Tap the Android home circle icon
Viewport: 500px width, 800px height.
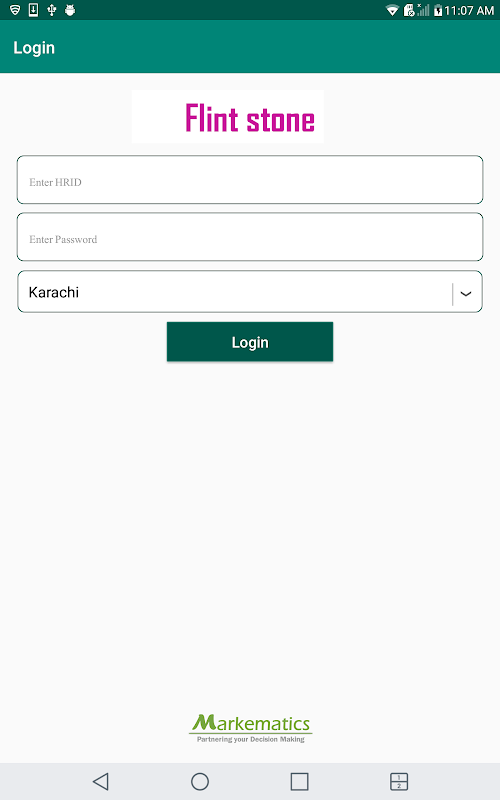(199, 781)
